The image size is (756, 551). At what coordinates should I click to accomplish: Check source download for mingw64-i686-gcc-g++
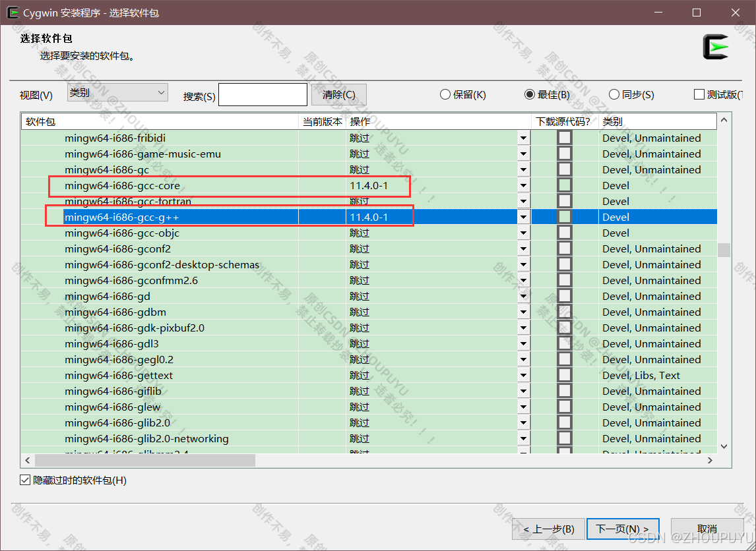click(565, 217)
